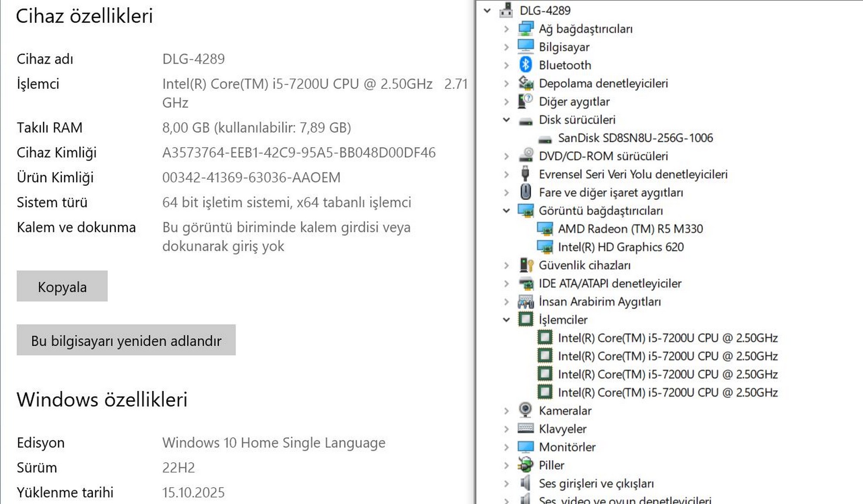Select the Evrensel Seri Veri Yolu denetleyicileri item

click(633, 174)
